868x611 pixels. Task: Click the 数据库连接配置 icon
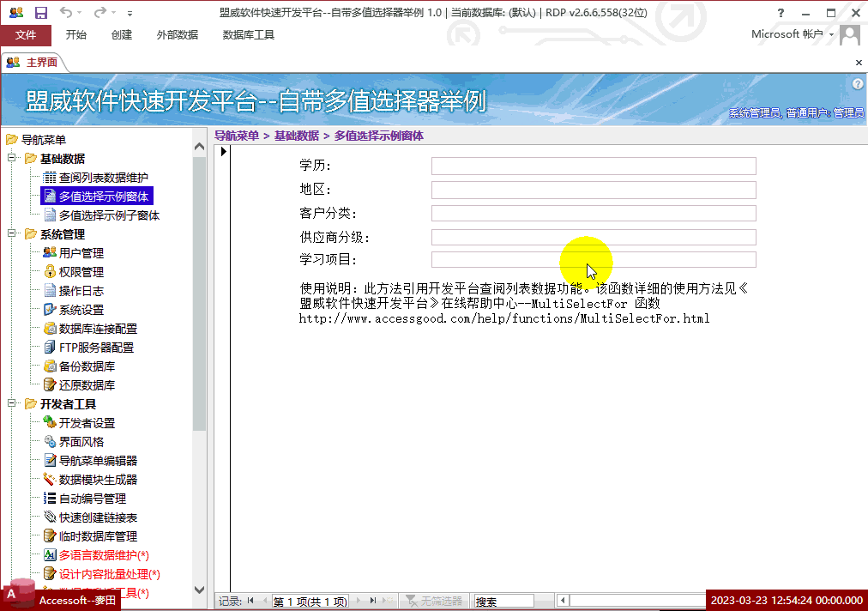[x=50, y=328]
